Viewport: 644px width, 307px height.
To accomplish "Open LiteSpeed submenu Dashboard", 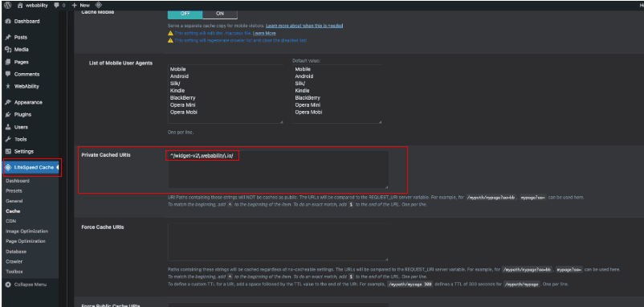I will [x=17, y=181].
